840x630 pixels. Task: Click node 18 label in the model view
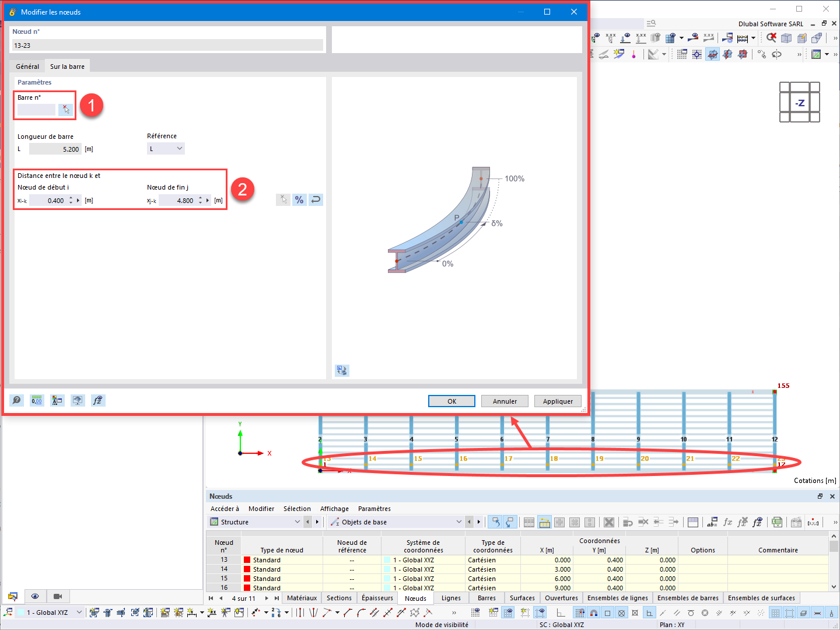tap(554, 459)
